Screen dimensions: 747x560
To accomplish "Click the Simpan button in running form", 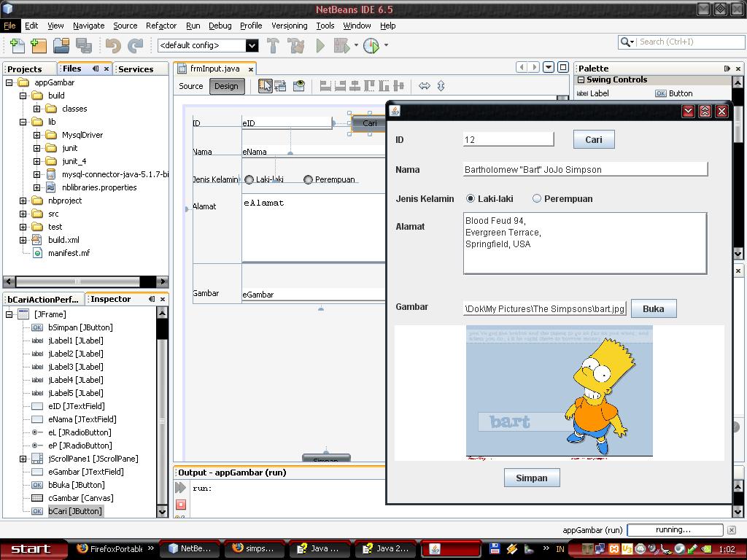I will coord(532,478).
